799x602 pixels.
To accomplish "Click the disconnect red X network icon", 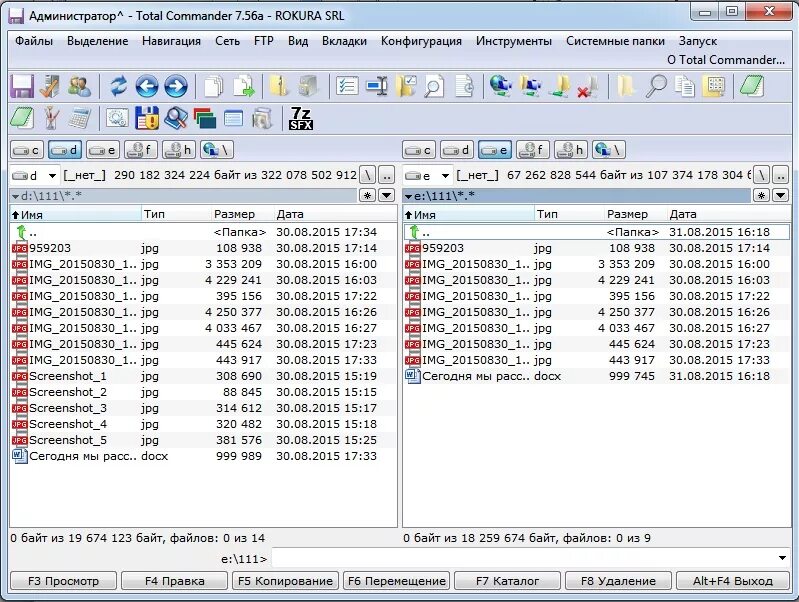I will pyautogui.click(x=588, y=86).
